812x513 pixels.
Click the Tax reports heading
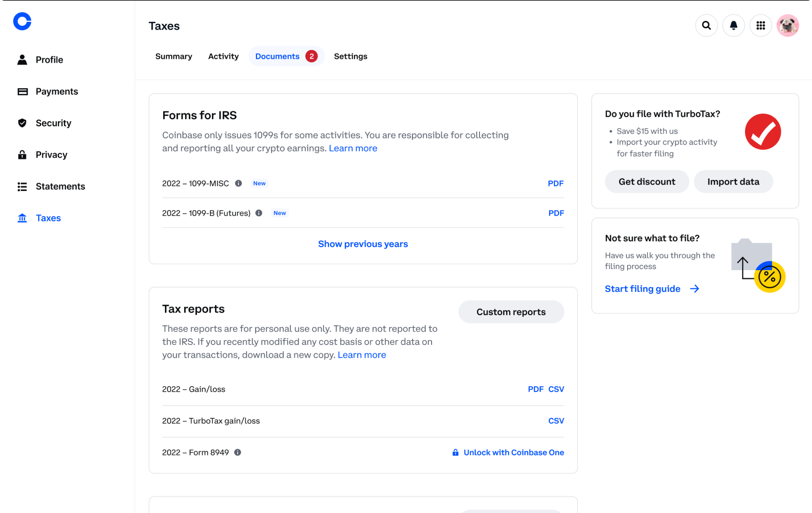click(x=193, y=309)
